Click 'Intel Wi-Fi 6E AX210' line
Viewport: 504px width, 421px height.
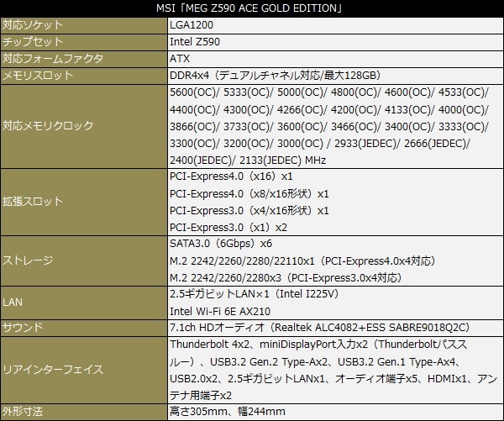tap(220, 311)
